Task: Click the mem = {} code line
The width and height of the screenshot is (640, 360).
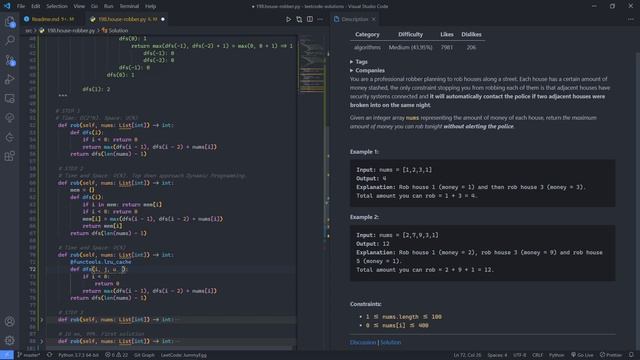Action: tap(82, 190)
